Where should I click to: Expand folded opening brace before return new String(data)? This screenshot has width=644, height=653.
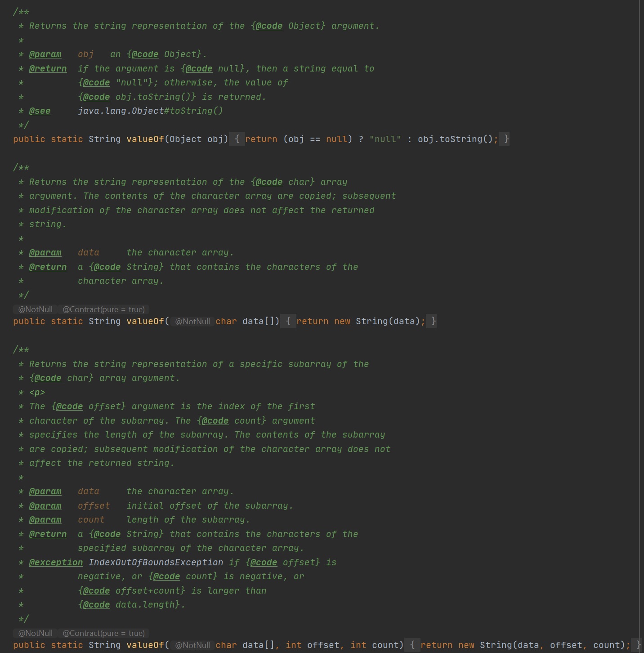288,322
